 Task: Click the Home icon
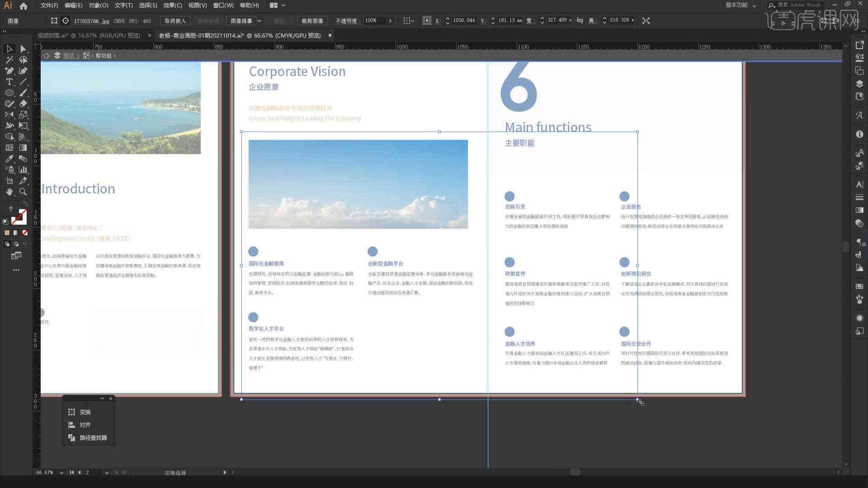24,6
